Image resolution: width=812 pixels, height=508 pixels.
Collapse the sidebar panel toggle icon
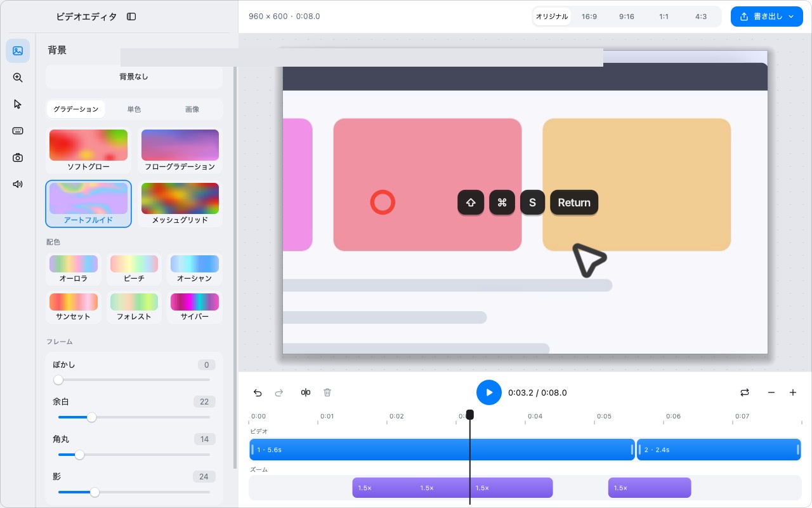pos(131,17)
